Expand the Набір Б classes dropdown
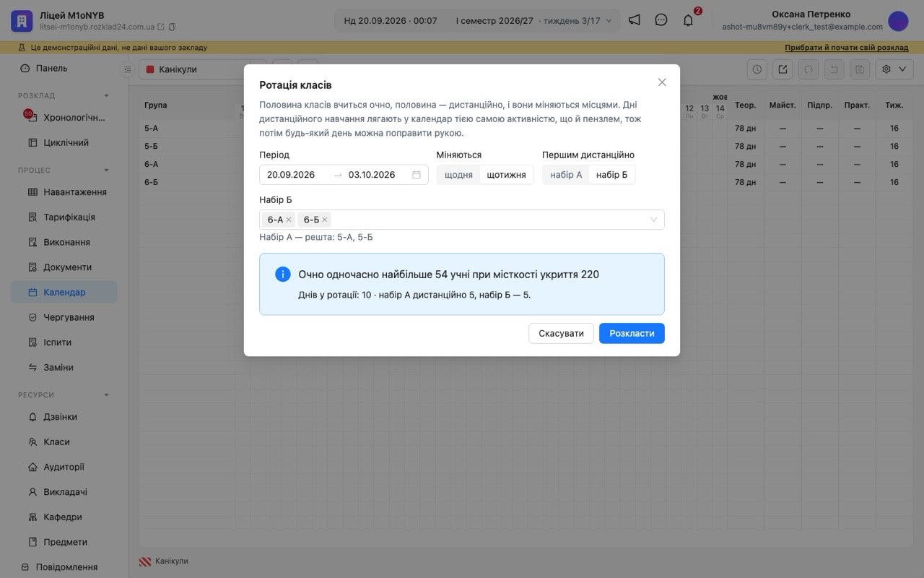This screenshot has height=578, width=924. 654,220
